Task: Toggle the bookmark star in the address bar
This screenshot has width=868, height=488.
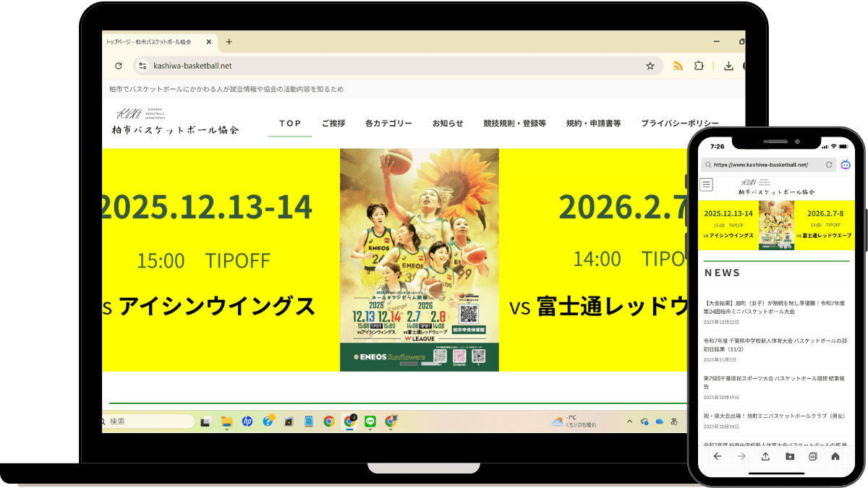Action: (x=650, y=66)
